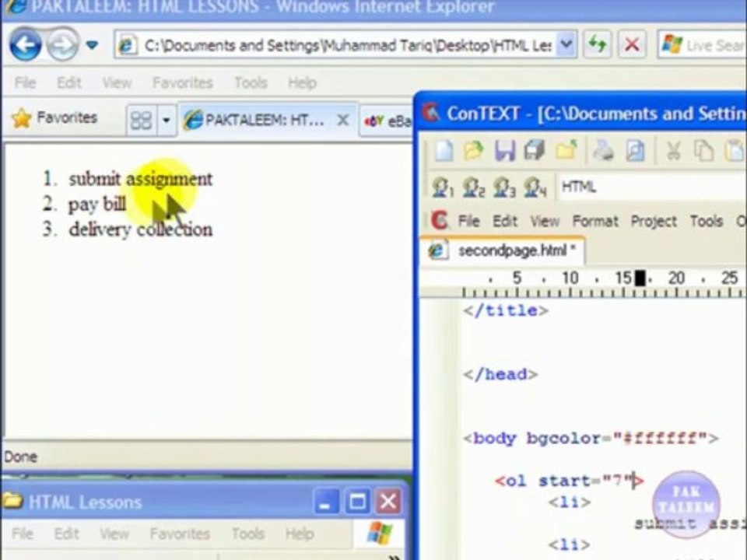Minimize the HTML Lessons window

click(326, 502)
